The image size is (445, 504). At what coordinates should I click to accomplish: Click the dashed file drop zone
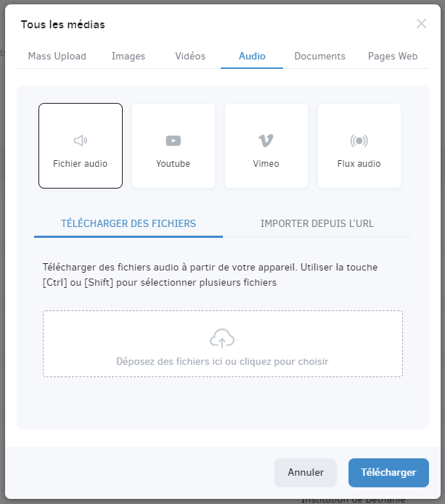tap(223, 344)
